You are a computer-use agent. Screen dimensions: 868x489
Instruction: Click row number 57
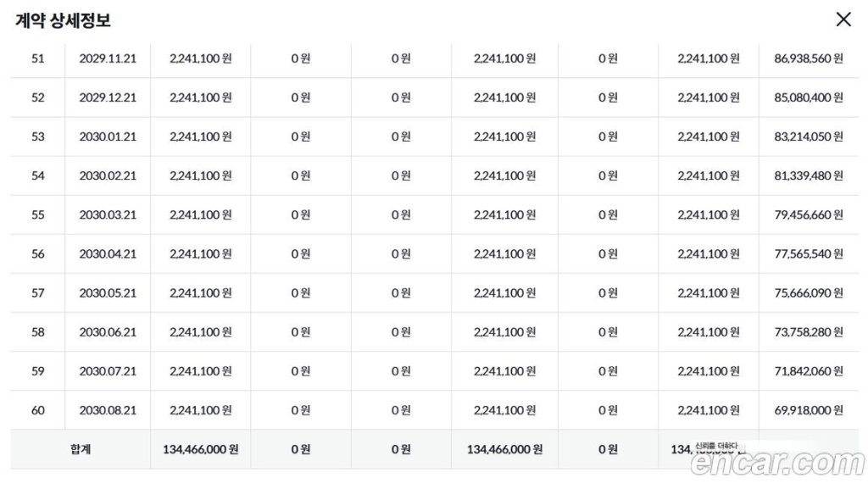coord(38,292)
